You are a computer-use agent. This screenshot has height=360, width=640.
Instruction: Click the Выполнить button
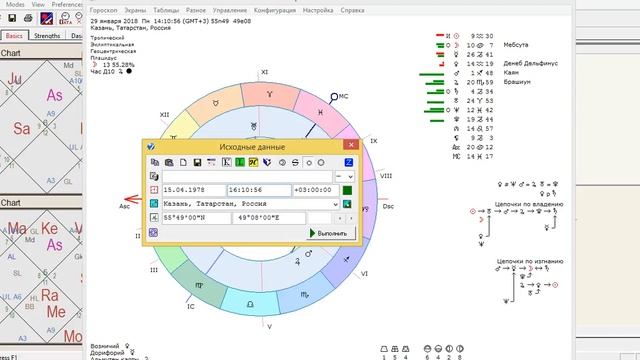coord(331,233)
